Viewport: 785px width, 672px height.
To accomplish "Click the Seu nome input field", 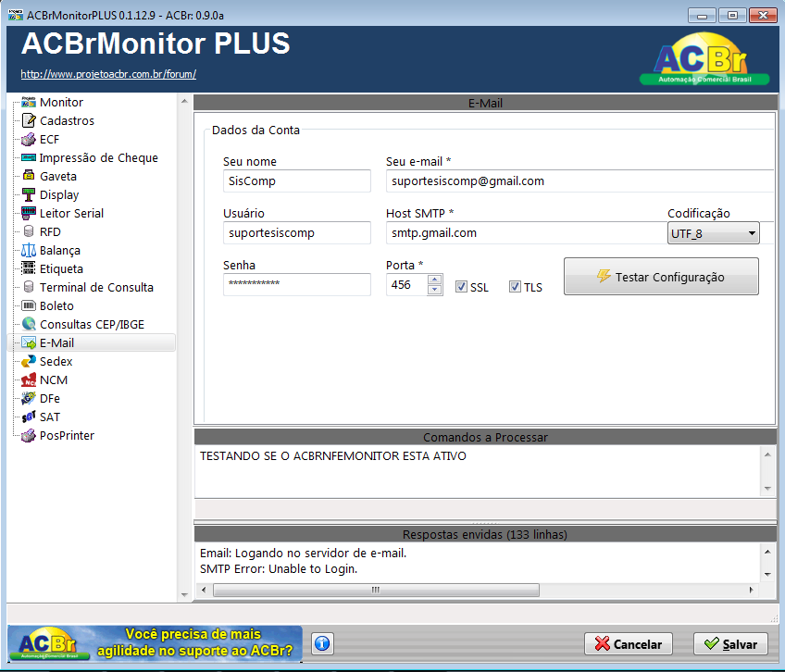I will pyautogui.click(x=297, y=180).
